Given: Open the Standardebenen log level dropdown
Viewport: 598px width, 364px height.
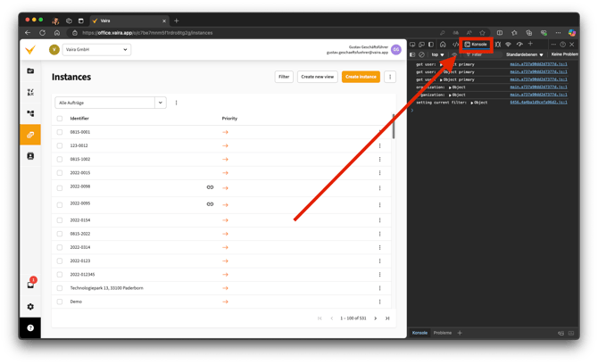Looking at the screenshot, I should coord(525,54).
